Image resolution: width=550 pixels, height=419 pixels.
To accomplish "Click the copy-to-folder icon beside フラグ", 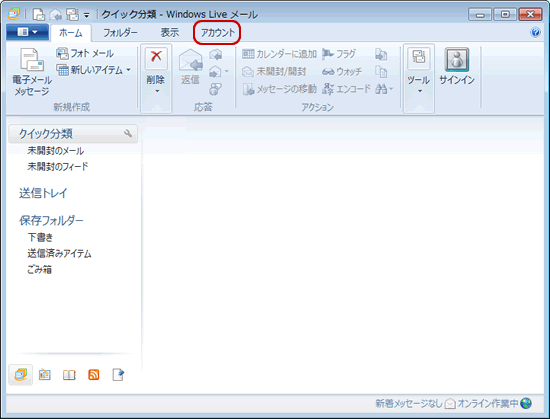I will pyautogui.click(x=381, y=54).
